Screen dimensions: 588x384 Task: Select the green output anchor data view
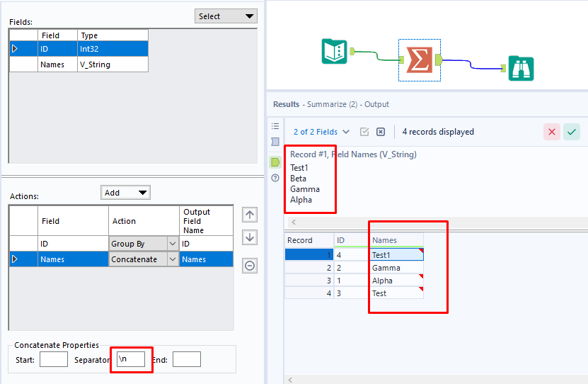(275, 162)
